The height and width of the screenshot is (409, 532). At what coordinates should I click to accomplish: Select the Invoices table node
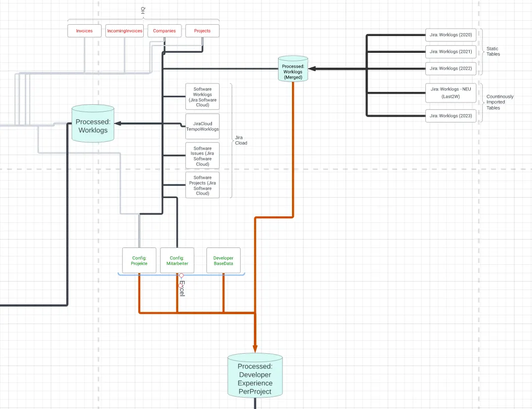[x=84, y=31]
